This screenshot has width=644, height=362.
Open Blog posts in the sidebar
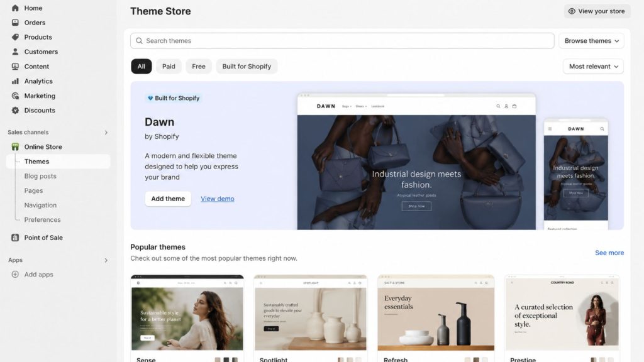[x=40, y=176]
